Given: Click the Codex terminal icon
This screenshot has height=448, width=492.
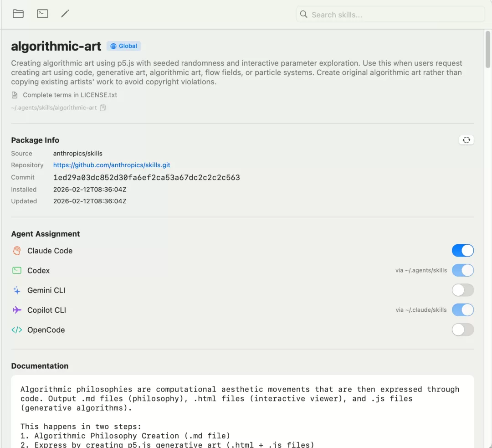Looking at the screenshot, I should pyautogui.click(x=17, y=270).
